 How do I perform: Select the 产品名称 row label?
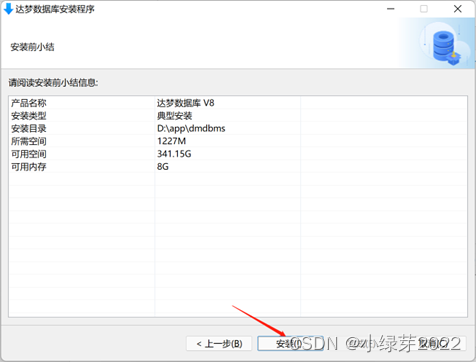pyautogui.click(x=29, y=103)
